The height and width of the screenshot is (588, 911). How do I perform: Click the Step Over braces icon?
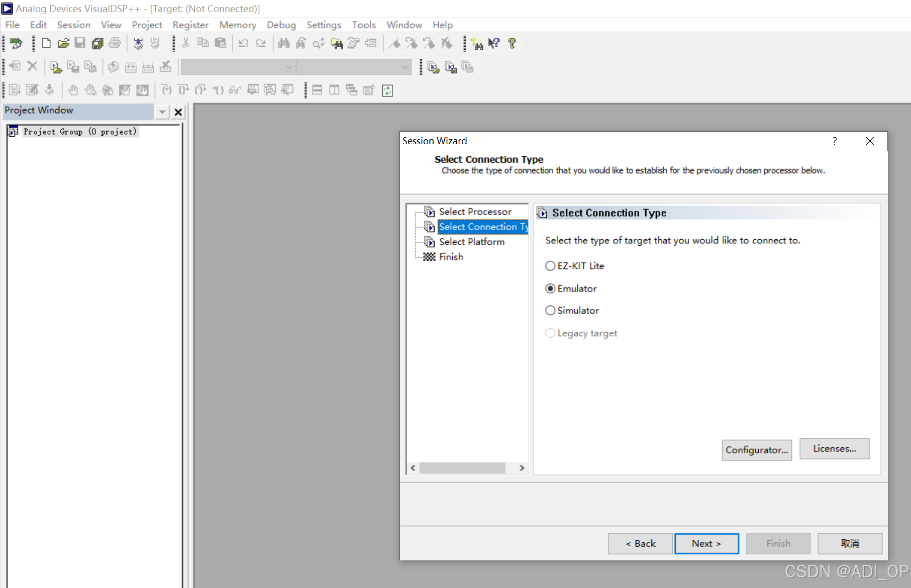coord(183,90)
